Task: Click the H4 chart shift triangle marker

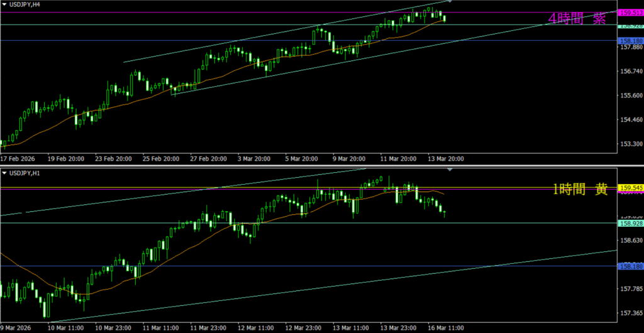Action: coord(448,2)
